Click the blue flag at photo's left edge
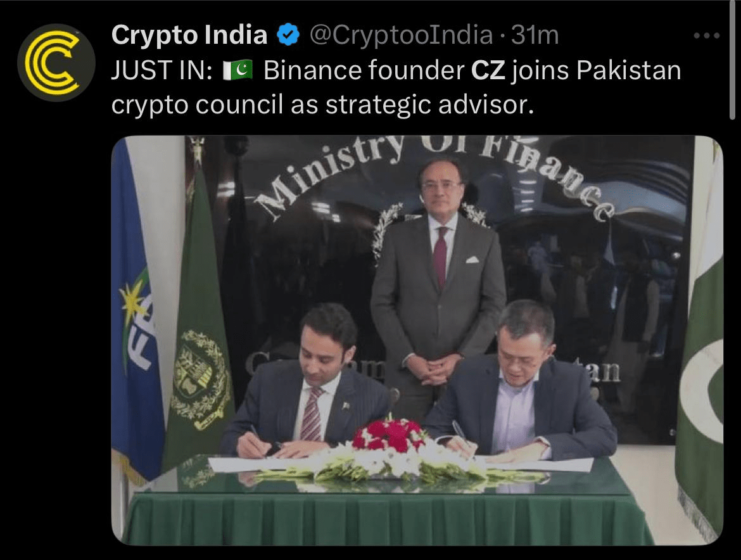The height and width of the screenshot is (560, 741). (x=136, y=312)
